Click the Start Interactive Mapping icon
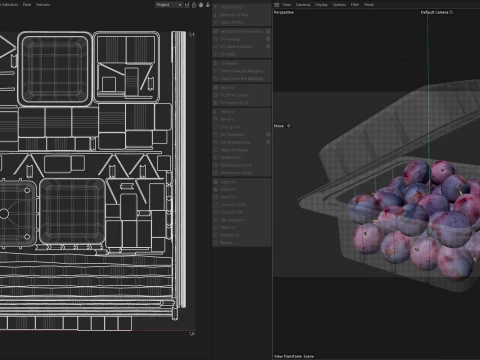 [216, 71]
